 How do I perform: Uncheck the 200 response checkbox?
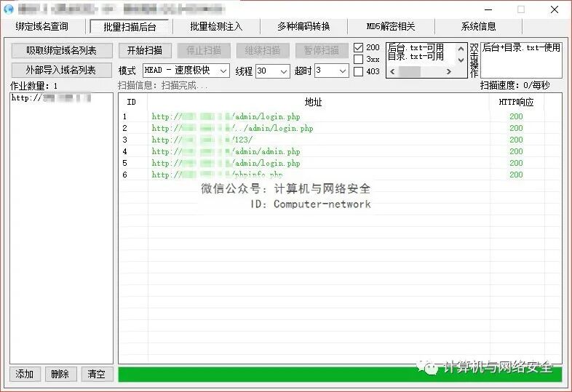pyautogui.click(x=359, y=47)
